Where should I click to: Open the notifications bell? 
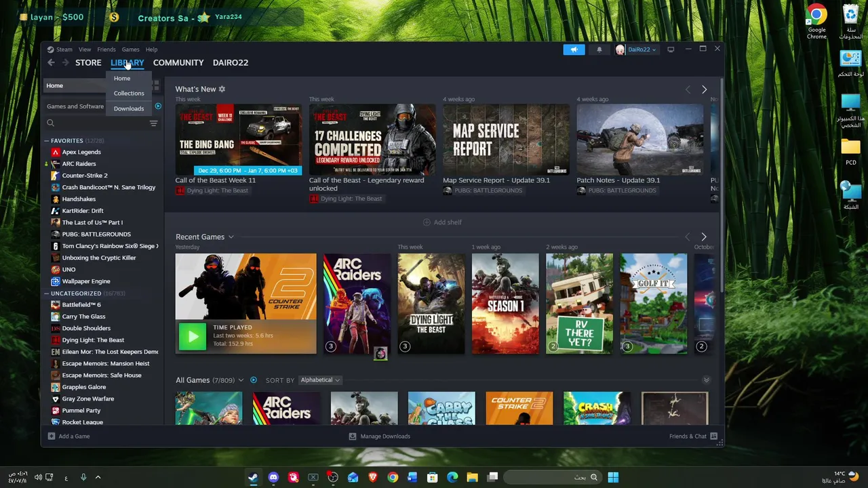[x=599, y=49]
